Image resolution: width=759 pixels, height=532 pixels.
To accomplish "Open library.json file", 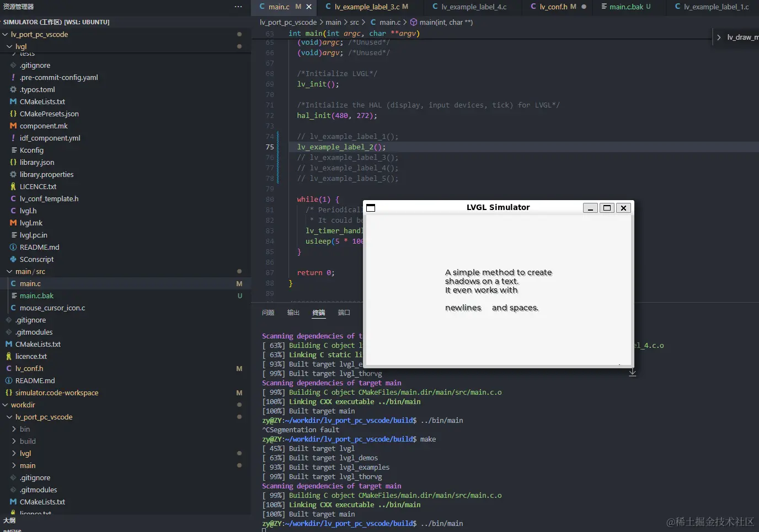I will pyautogui.click(x=37, y=162).
